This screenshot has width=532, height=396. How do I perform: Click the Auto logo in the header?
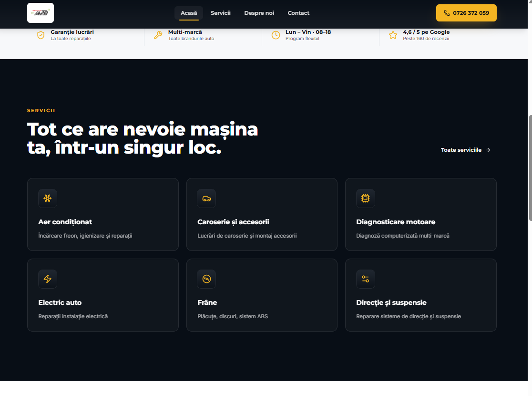(x=40, y=13)
